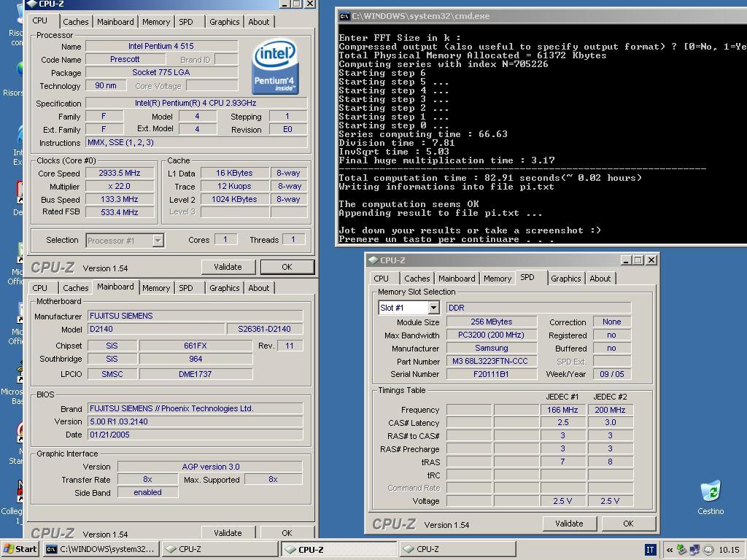Show hidden tray icons with the chevron arrow
The width and height of the screenshot is (747, 560).
[670, 550]
